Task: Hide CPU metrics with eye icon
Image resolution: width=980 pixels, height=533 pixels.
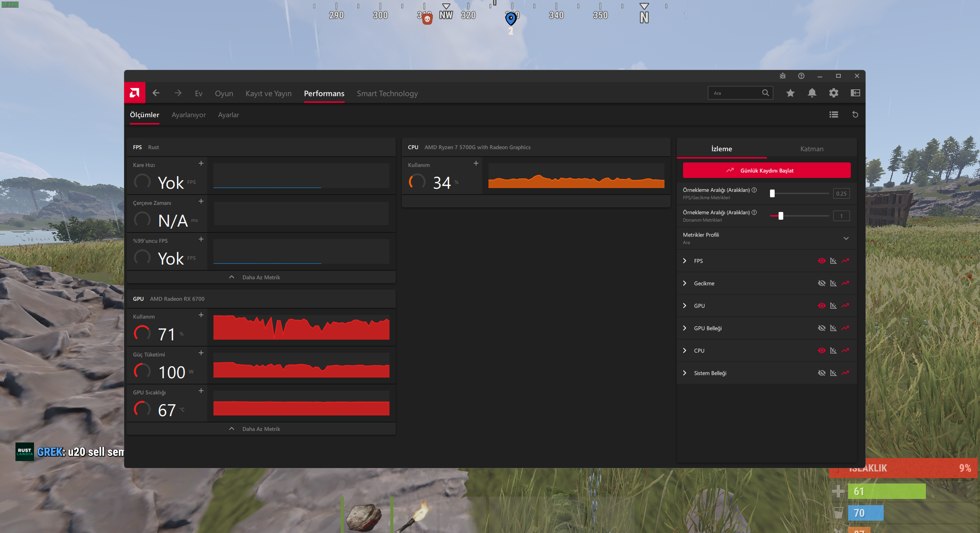Action: (822, 351)
